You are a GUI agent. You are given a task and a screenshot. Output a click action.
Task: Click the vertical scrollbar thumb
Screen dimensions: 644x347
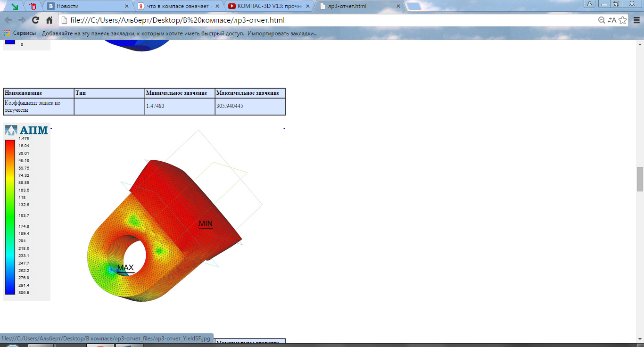pos(640,179)
